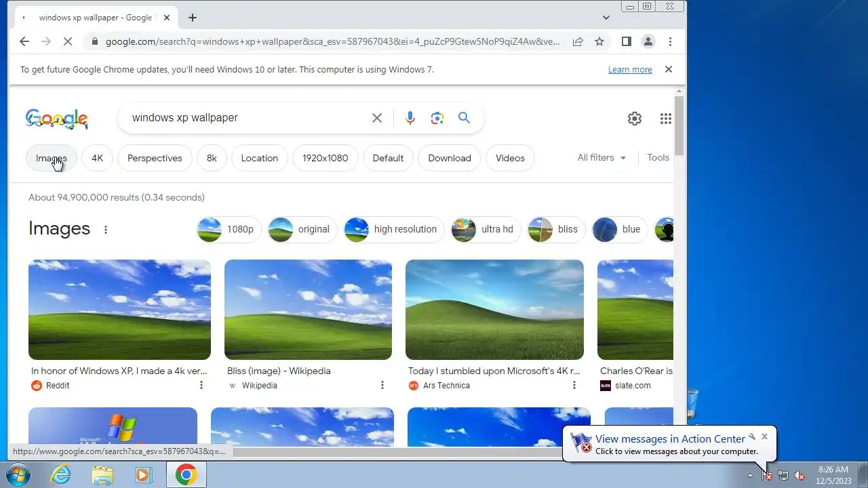868x488 pixels.
Task: Open the Chrome profile avatar
Action: pos(648,41)
